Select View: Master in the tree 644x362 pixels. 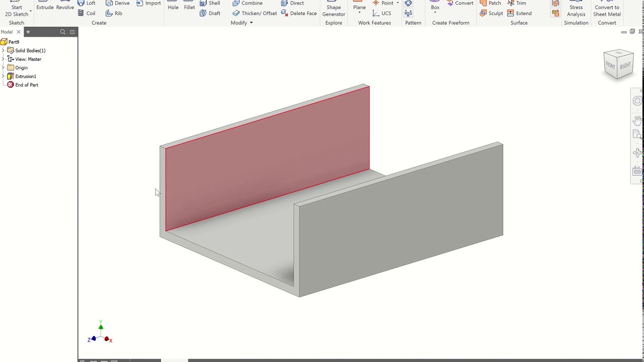24,59
